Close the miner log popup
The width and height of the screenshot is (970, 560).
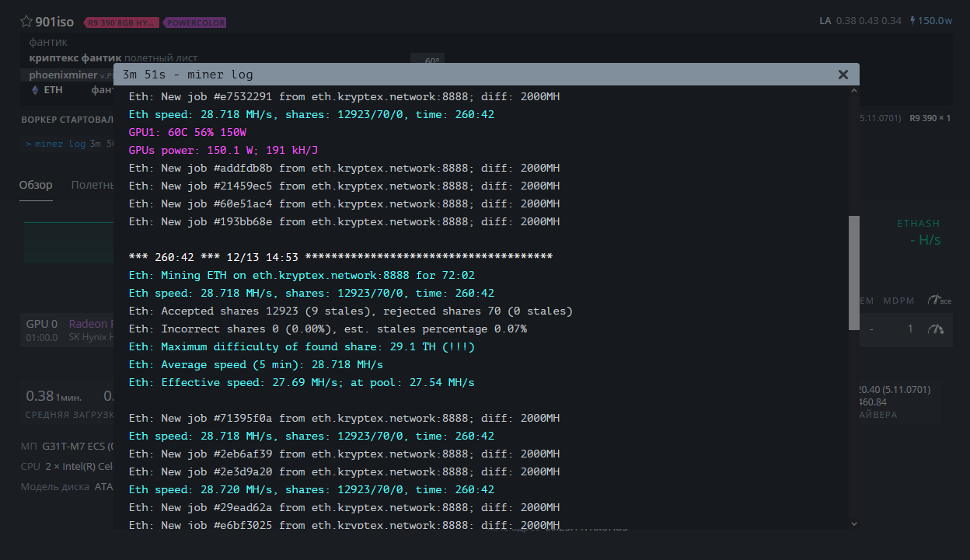pos(843,75)
